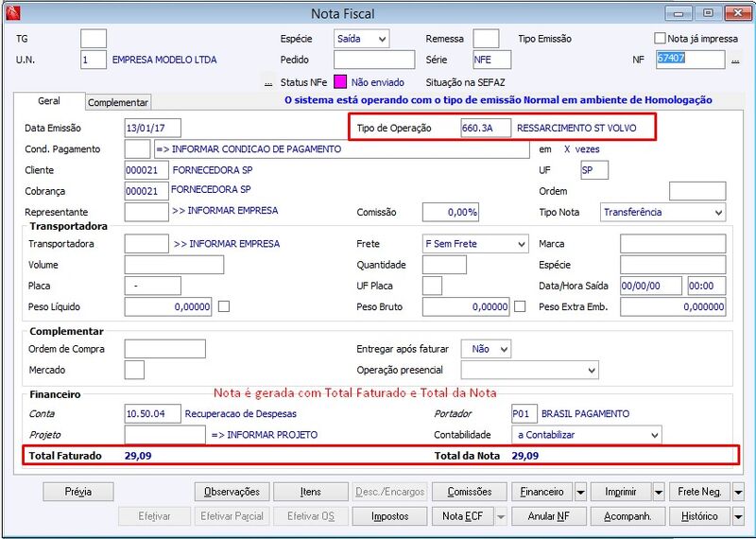The height and width of the screenshot is (539, 756).
Task: Click the Mercado input field
Action: 134,370
